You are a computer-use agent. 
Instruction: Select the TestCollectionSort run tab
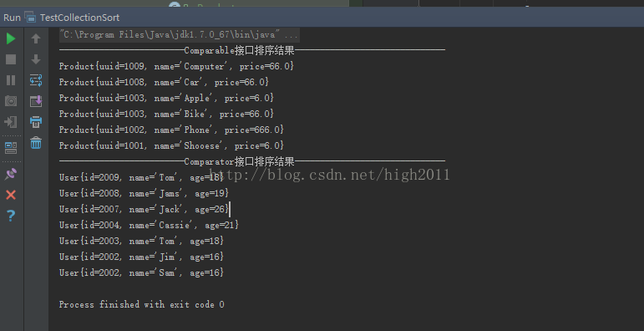79,18
